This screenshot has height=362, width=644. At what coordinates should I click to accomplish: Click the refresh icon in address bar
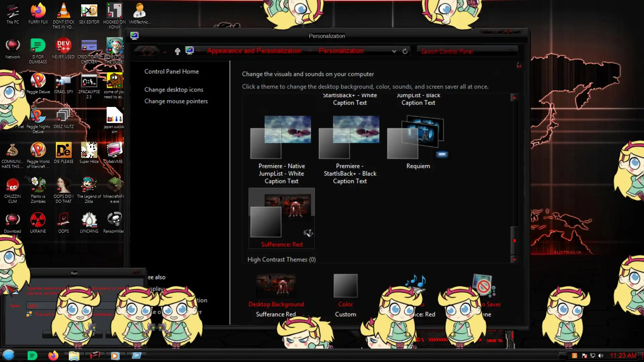click(x=405, y=51)
